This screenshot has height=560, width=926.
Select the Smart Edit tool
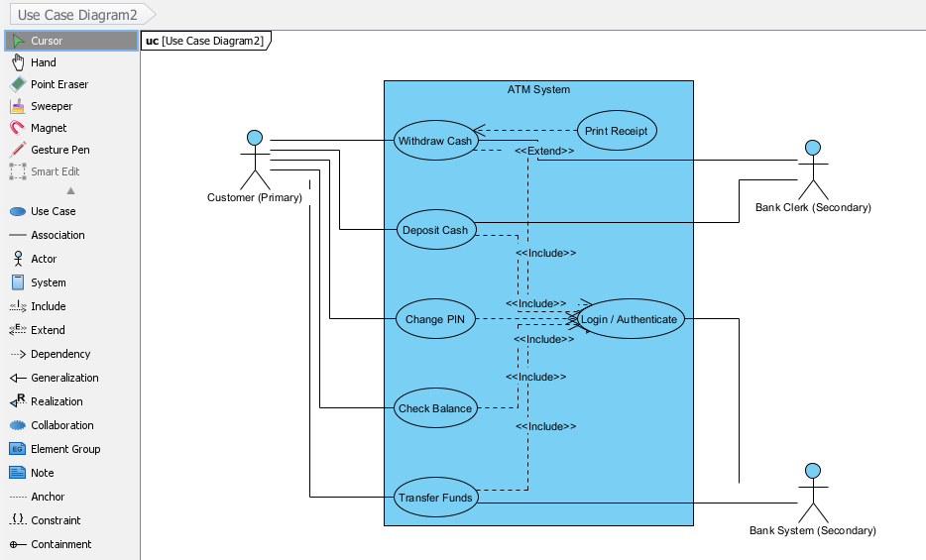coord(71,171)
